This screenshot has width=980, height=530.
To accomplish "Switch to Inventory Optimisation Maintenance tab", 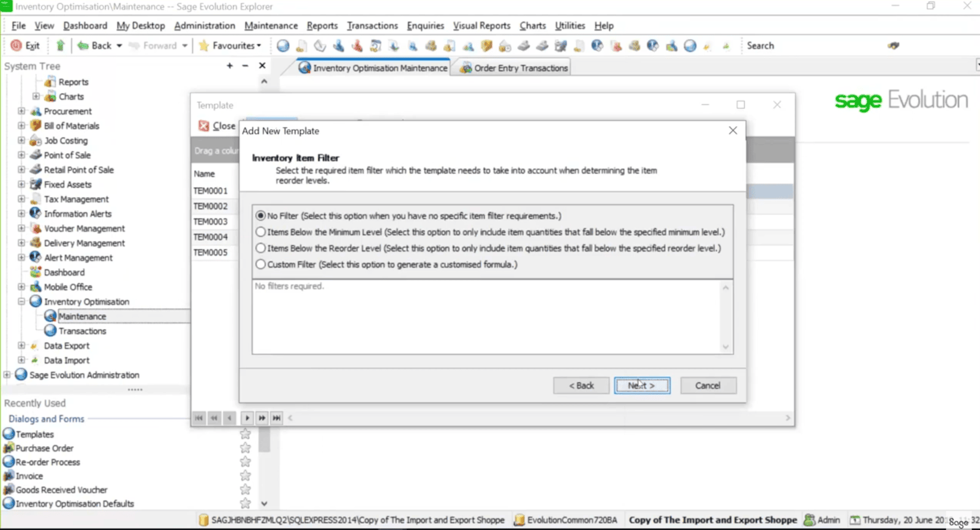I will tap(373, 68).
